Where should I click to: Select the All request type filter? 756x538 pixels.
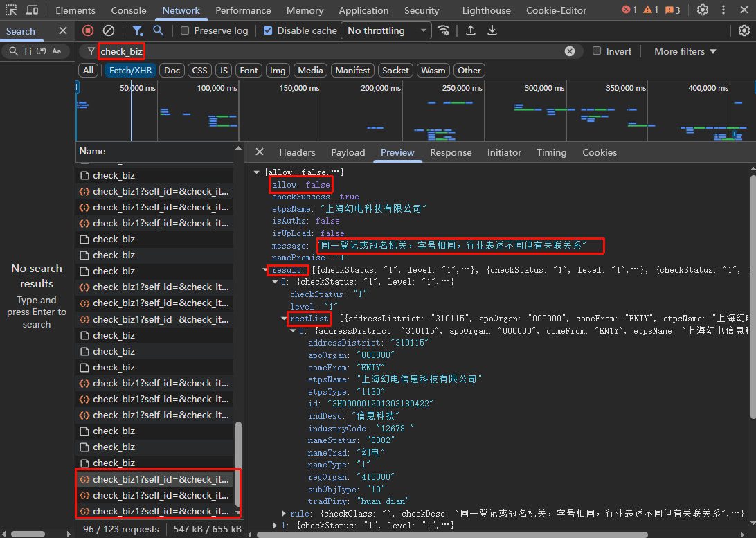pos(88,71)
